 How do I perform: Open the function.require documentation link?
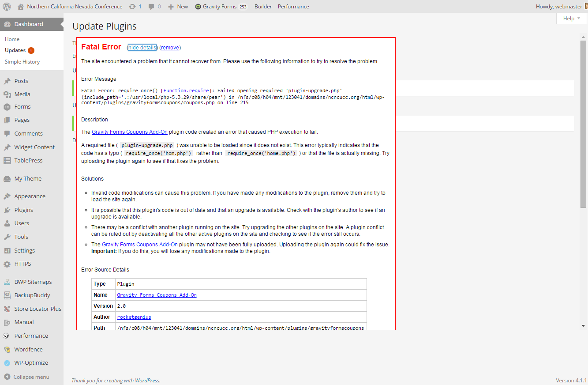(186, 91)
